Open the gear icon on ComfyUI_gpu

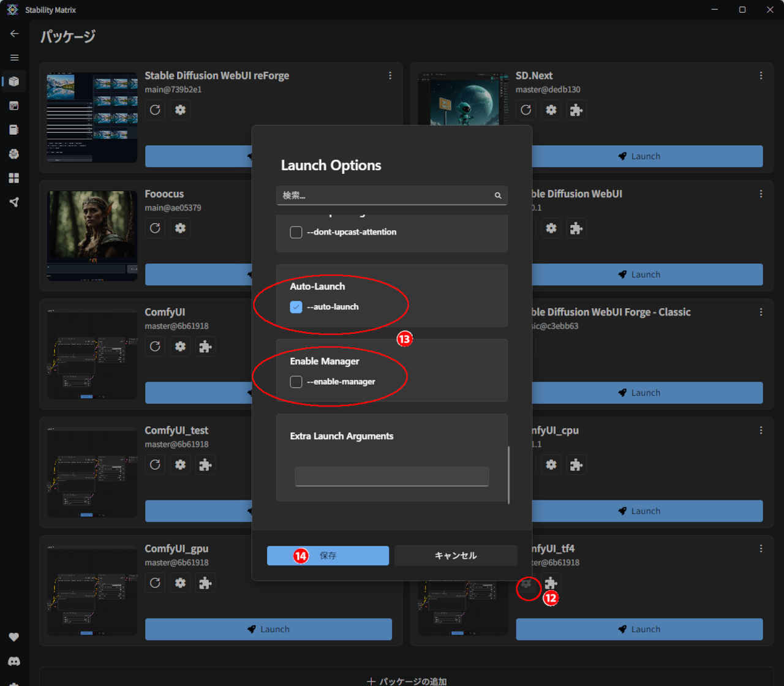pos(180,582)
